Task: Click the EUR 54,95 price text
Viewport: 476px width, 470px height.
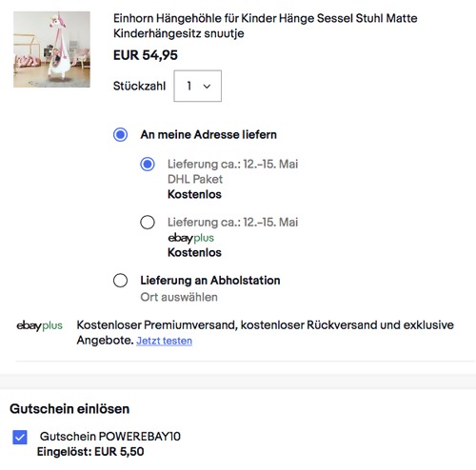Action: click(146, 55)
